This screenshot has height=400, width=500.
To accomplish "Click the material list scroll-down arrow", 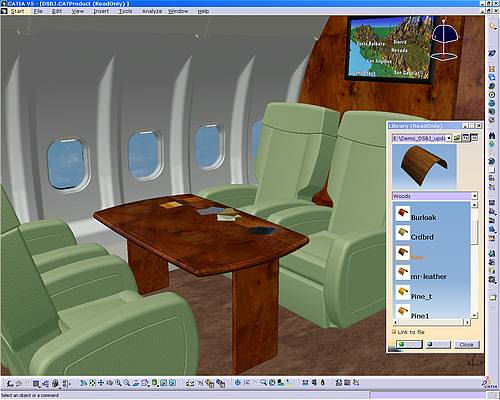I will 475,315.
